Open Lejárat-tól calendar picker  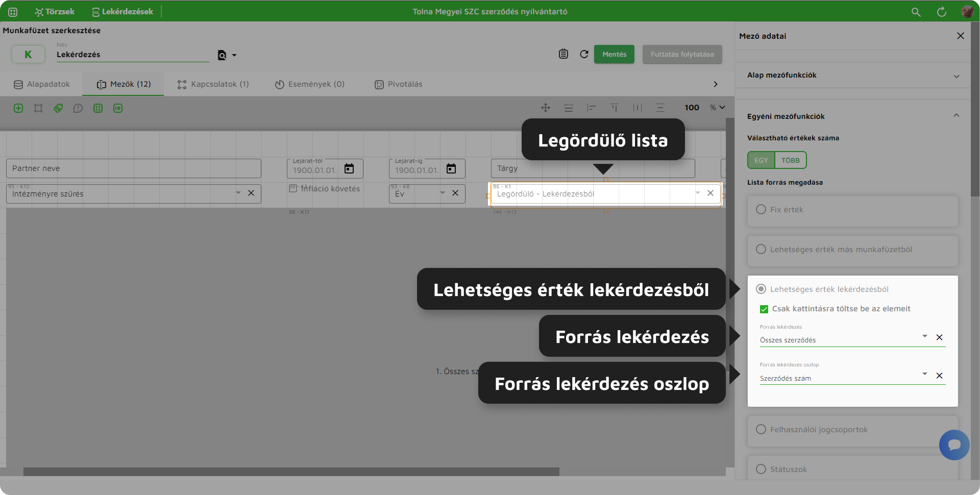click(x=349, y=168)
